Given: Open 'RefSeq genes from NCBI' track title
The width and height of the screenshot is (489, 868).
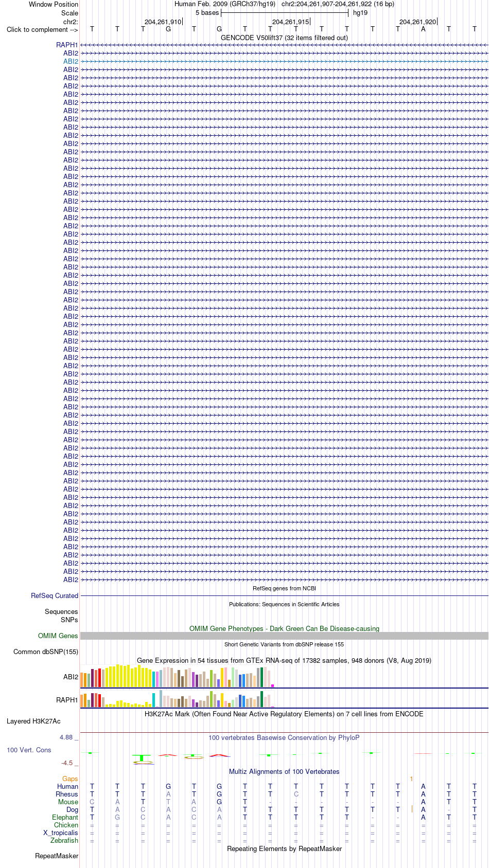Looking at the screenshot, I should click(284, 588).
